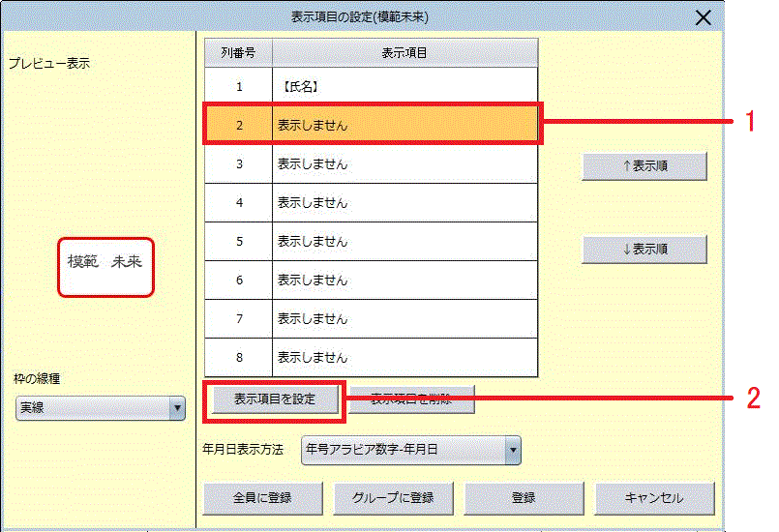The width and height of the screenshot is (779, 532).
Task: Click column number cell 5
Action: tap(239, 242)
